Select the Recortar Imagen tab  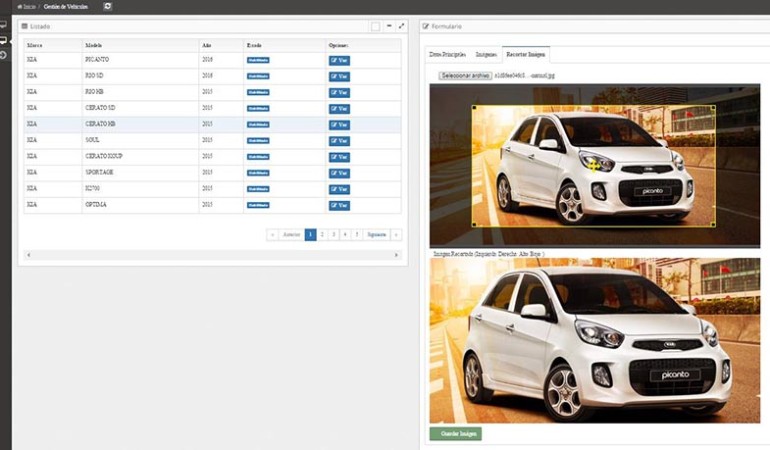525,55
